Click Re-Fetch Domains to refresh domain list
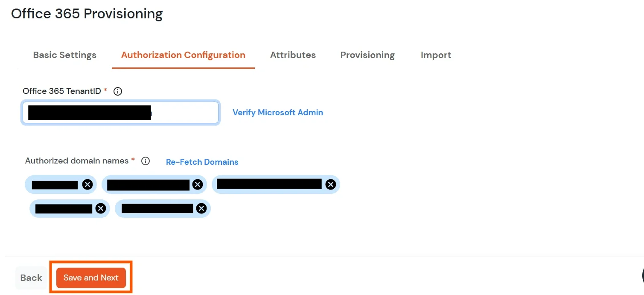The height and width of the screenshot is (295, 644). pos(202,162)
